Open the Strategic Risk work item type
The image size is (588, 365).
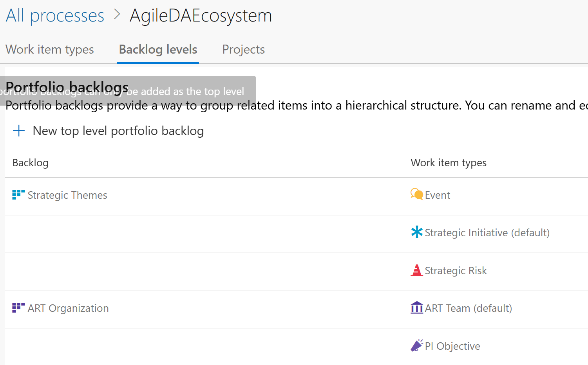point(456,271)
